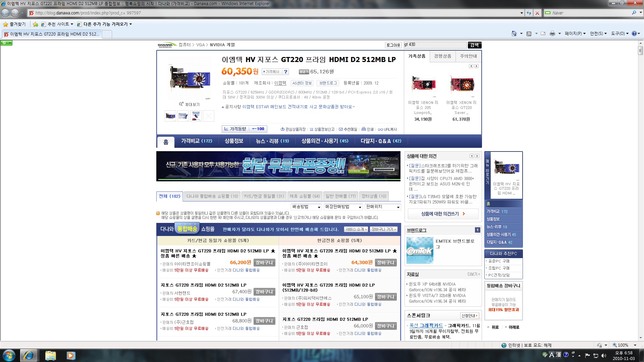
Task: Click the 브랜드로그 button near manufacturer
Action: point(328,83)
